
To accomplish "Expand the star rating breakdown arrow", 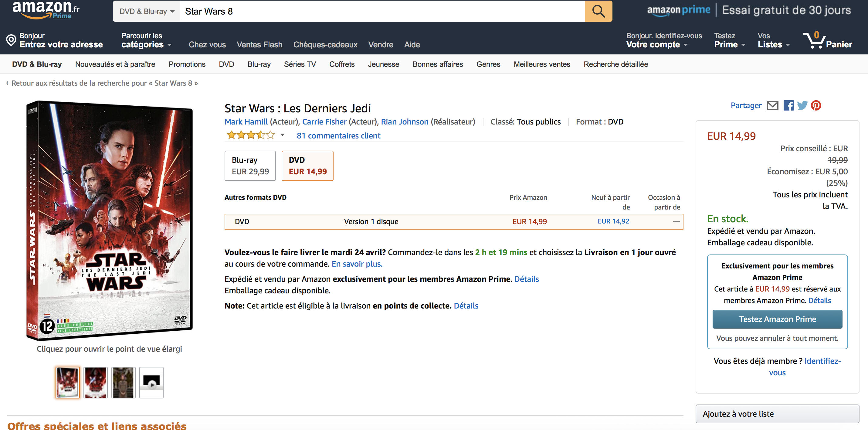I will (x=283, y=135).
